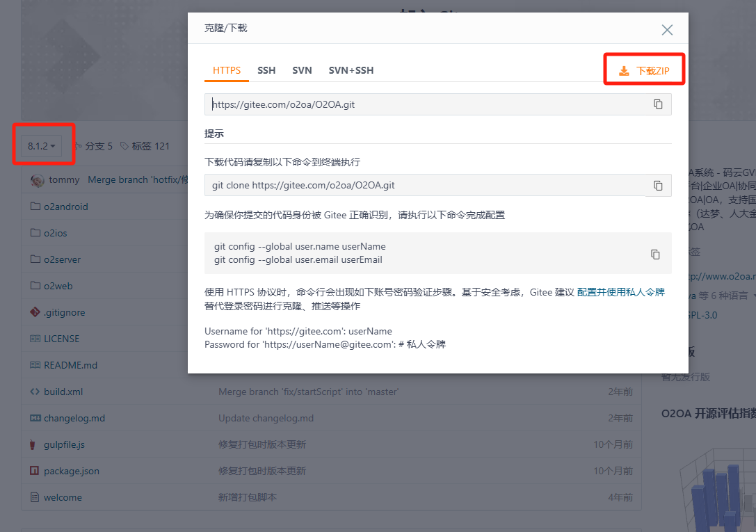Open tommy's user profile
756x532 pixels.
click(x=64, y=179)
